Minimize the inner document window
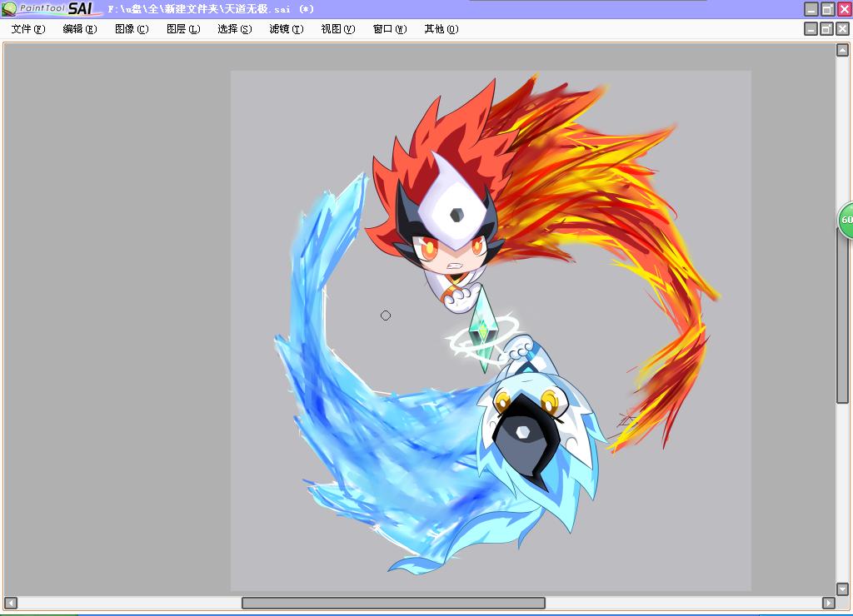853x616 pixels. pyautogui.click(x=811, y=29)
